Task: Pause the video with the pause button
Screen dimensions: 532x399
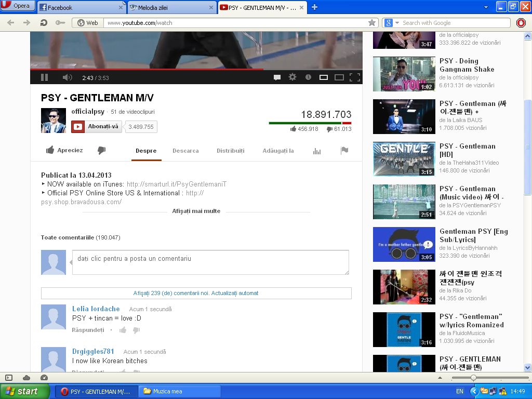Action: pos(45,78)
